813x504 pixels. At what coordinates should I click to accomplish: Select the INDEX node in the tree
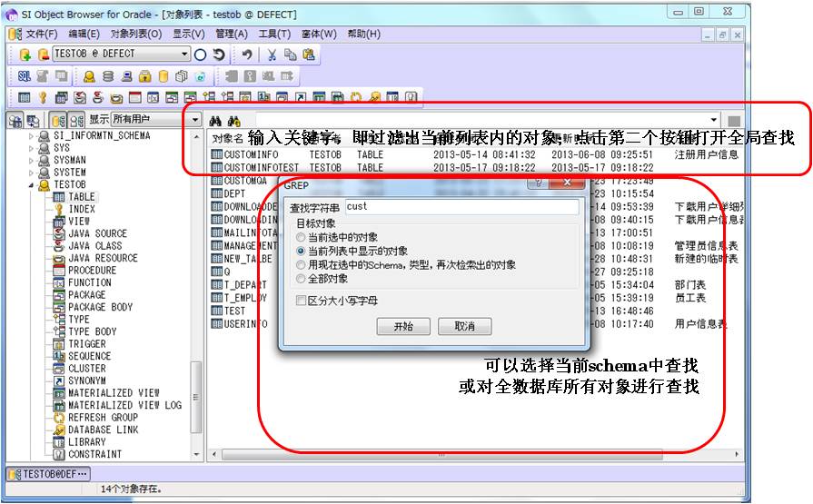[x=82, y=210]
